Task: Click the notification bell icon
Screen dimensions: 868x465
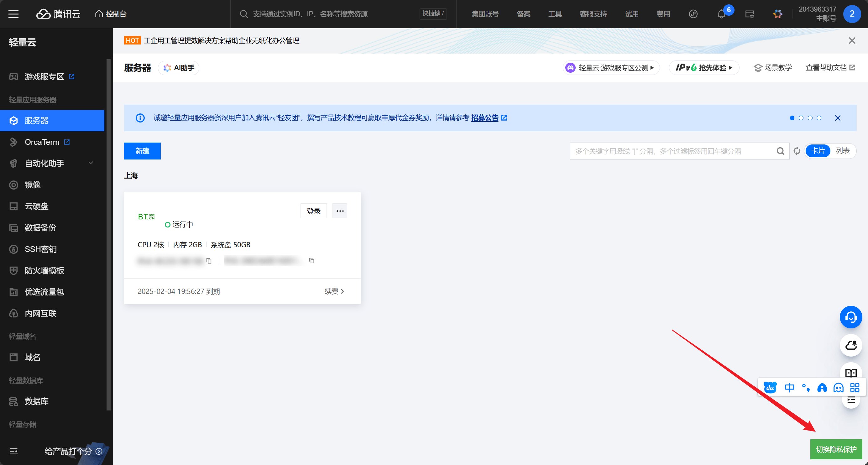Action: [x=721, y=14]
